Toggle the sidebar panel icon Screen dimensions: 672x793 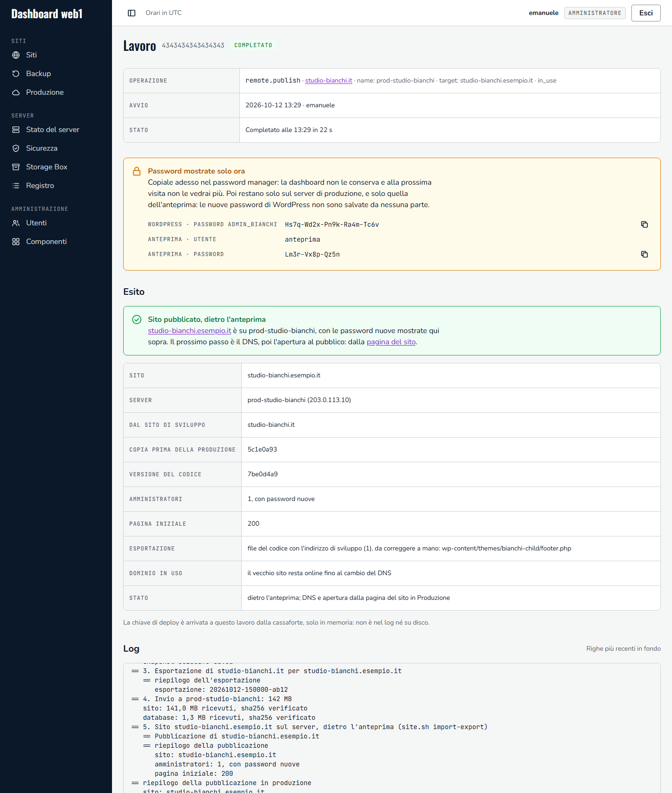132,13
